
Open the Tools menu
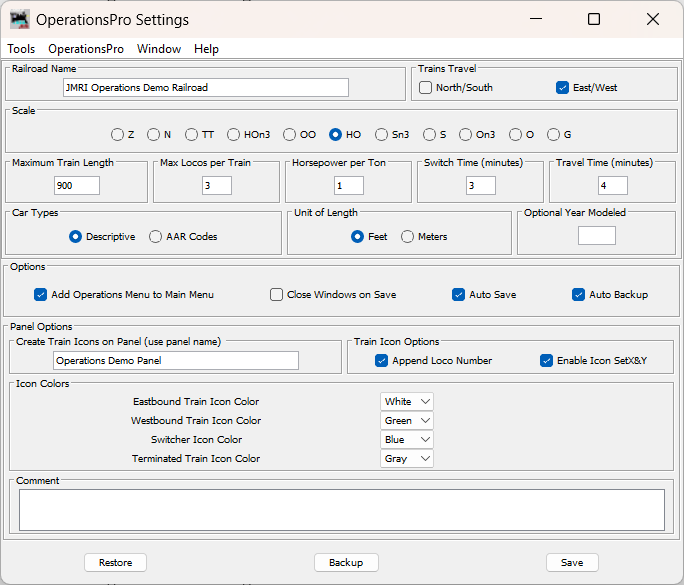pyautogui.click(x=21, y=49)
